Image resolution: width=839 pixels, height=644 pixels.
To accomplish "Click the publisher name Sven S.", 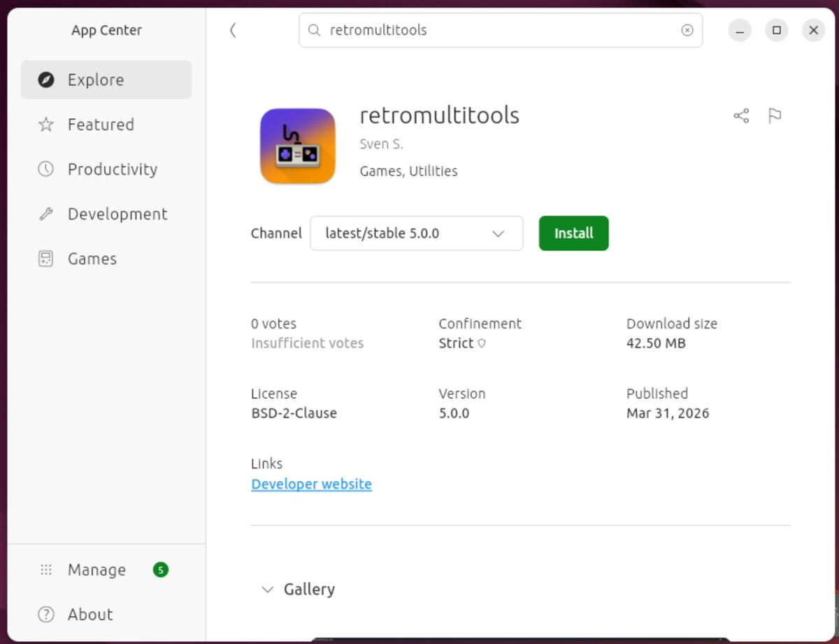I will (x=382, y=145).
